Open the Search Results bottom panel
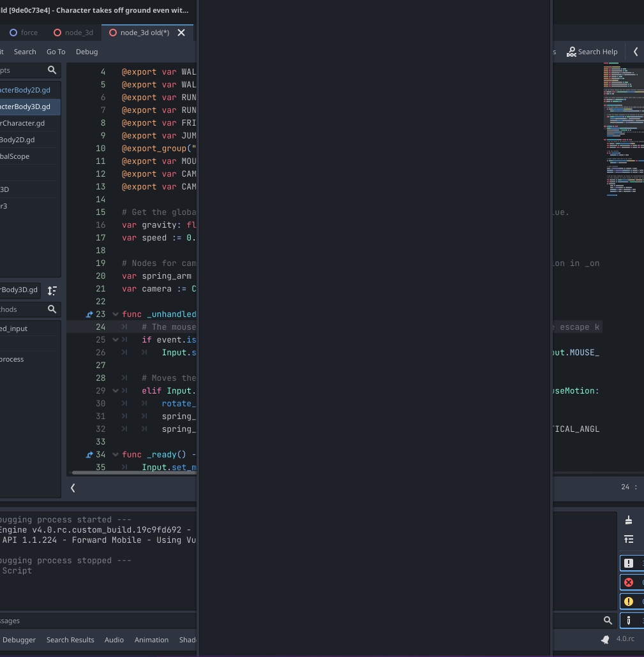Viewport: 644px width, 657px height. pos(70,639)
